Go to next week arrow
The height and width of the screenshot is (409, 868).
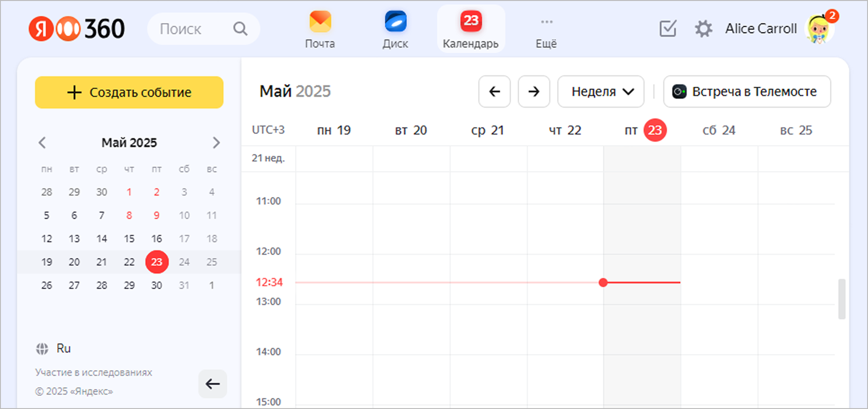coord(534,91)
